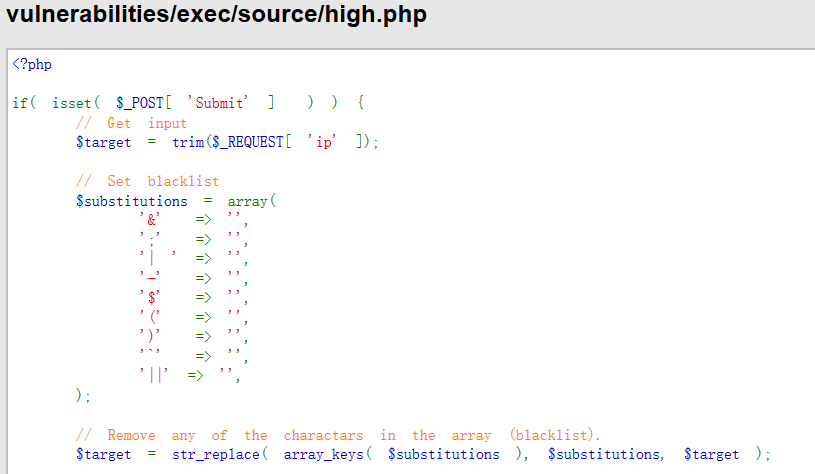Click $_POST[ in the if statement
The image size is (815, 474).
pos(143,103)
